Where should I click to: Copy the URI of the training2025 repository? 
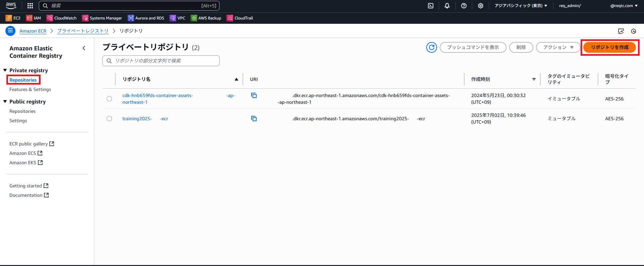pos(254,119)
